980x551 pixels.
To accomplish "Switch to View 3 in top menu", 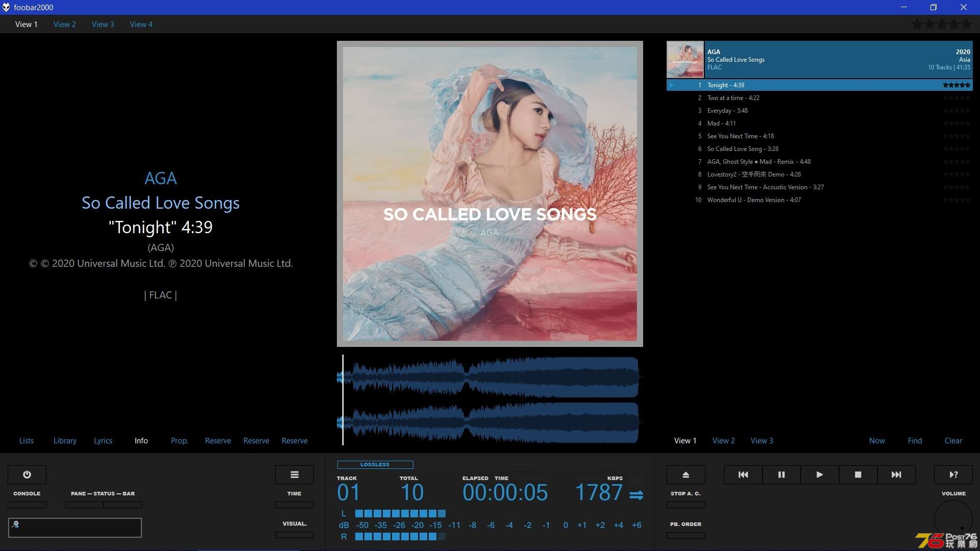I will (x=103, y=24).
